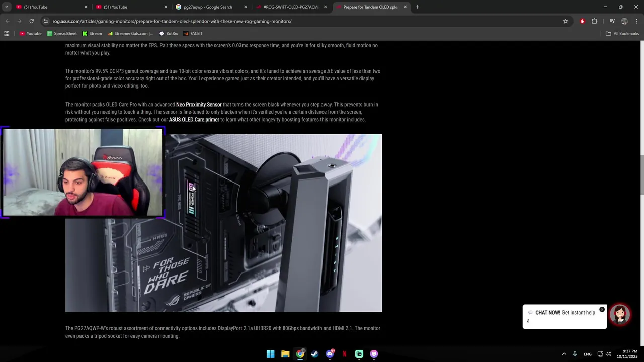The image size is (644, 362).
Task: View site information icon in address bar
Action: tap(46, 21)
